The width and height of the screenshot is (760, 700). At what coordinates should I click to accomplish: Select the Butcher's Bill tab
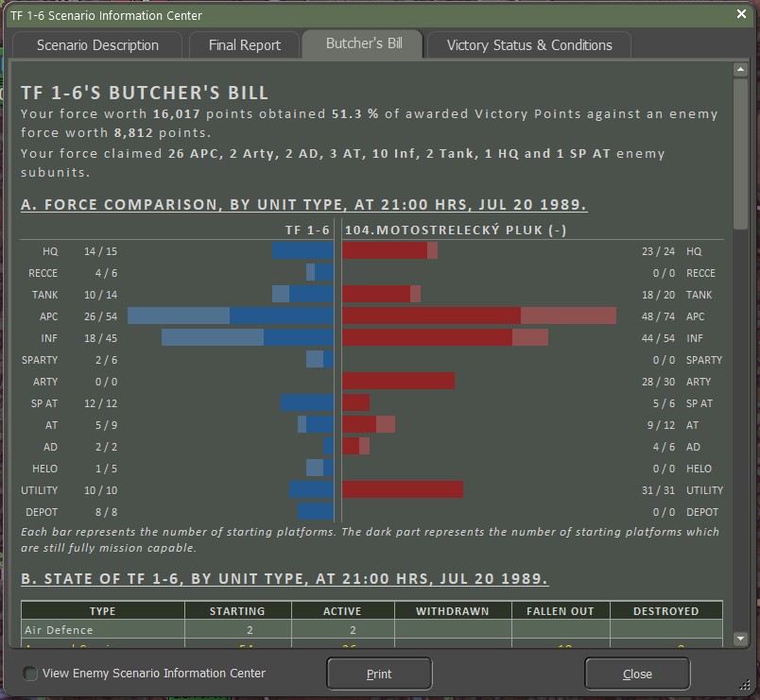click(364, 43)
